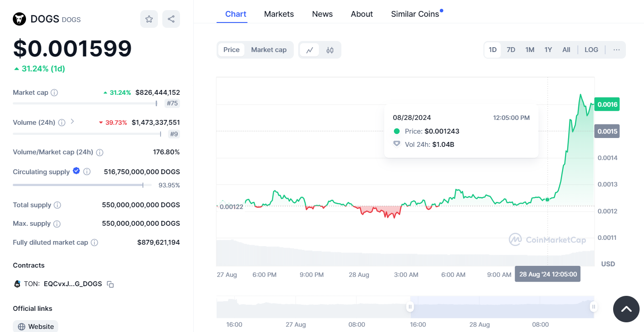Click the 0.0015 crosshair price label

pos(607,131)
